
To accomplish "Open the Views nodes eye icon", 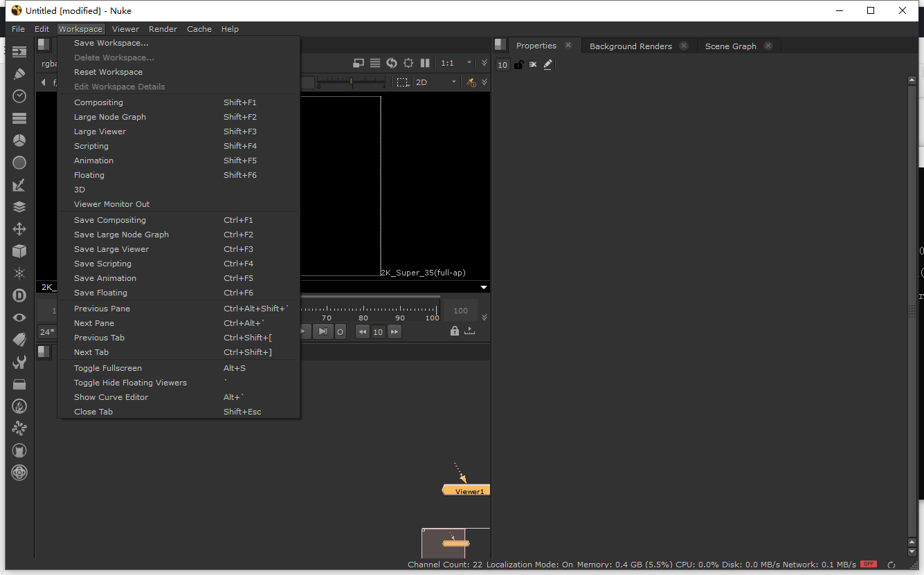I will (x=19, y=318).
